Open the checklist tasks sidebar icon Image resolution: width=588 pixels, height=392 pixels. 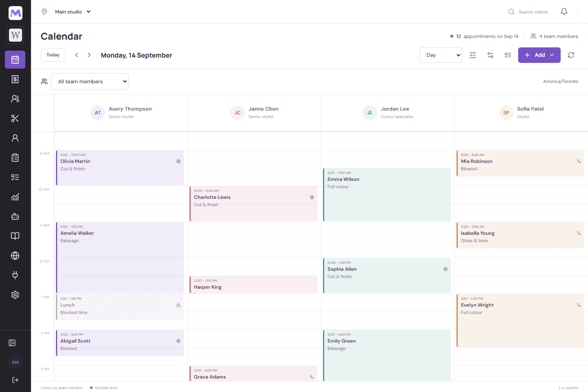[15, 177]
